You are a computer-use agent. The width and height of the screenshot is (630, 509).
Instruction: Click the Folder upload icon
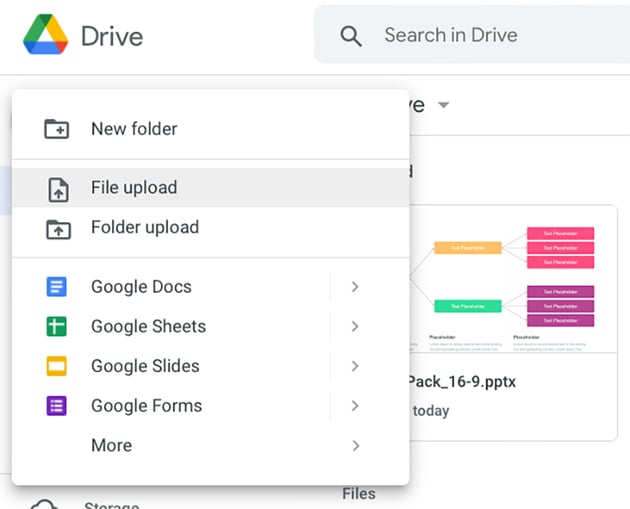(x=58, y=228)
